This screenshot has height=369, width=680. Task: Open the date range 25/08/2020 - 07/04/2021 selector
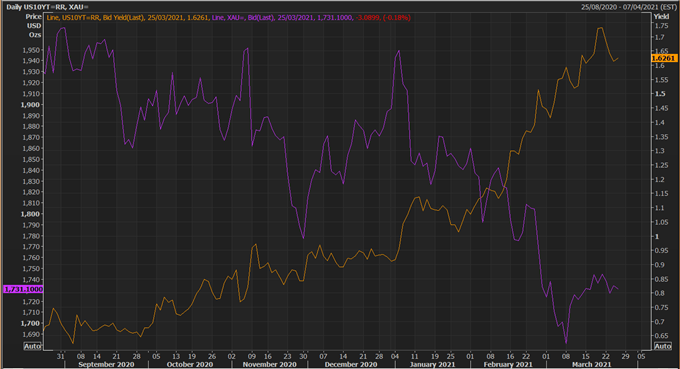(x=628, y=7)
